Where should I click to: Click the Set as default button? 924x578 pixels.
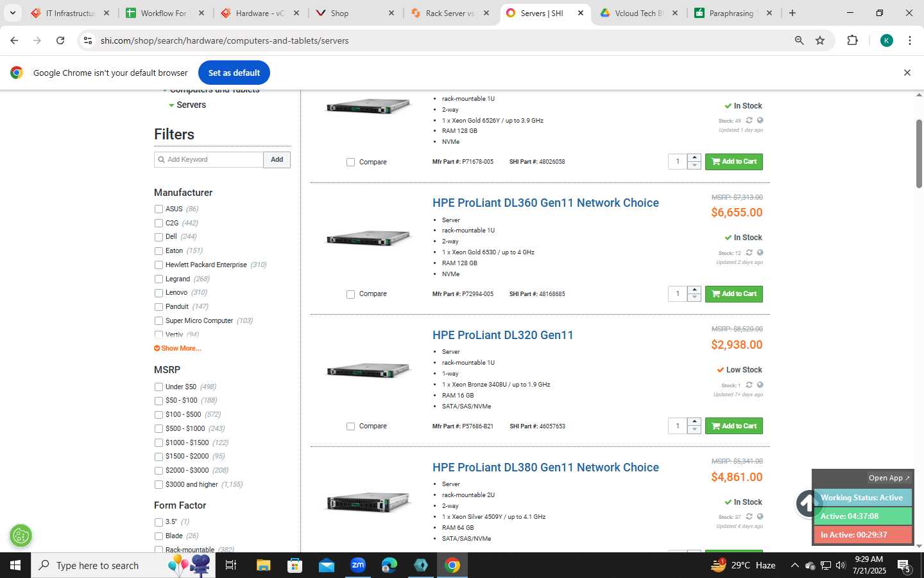[x=234, y=73]
